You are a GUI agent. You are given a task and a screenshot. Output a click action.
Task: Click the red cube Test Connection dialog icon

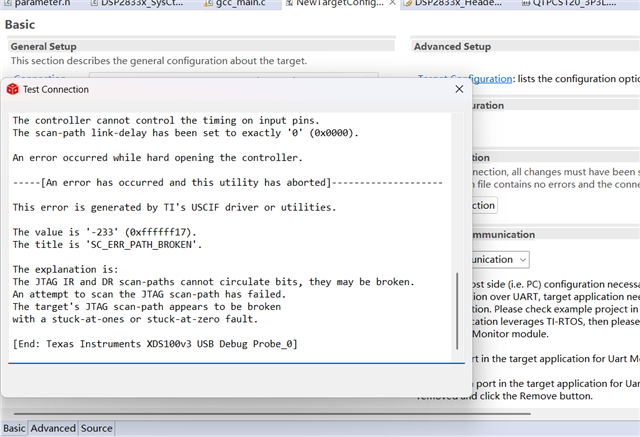[x=13, y=89]
